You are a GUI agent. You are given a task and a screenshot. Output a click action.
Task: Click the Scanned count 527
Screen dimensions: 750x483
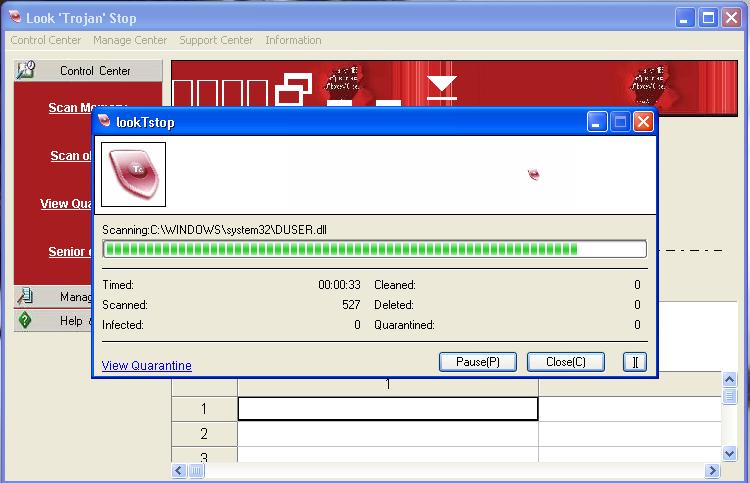(x=351, y=305)
